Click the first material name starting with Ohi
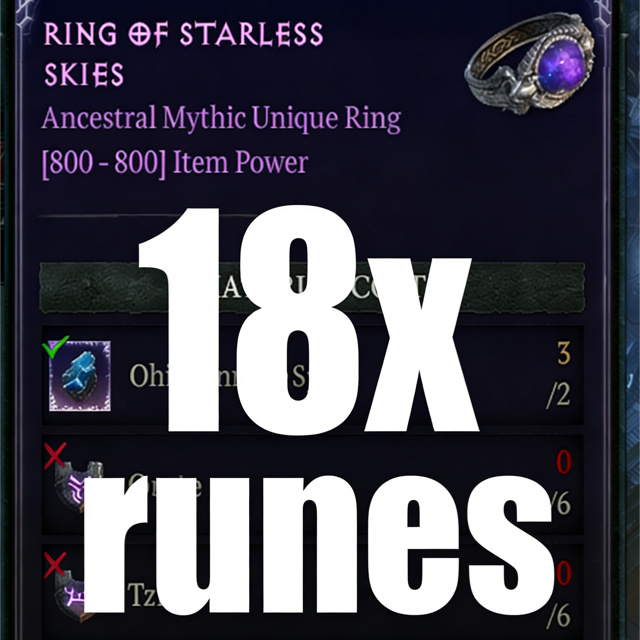Screen dimensions: 640x640 147,375
